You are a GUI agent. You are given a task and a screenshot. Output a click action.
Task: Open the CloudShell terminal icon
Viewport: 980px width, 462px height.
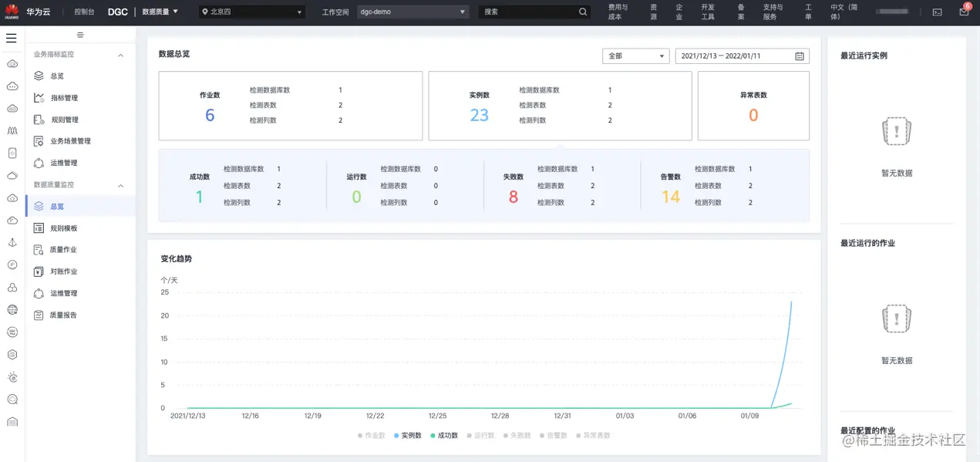tap(937, 12)
